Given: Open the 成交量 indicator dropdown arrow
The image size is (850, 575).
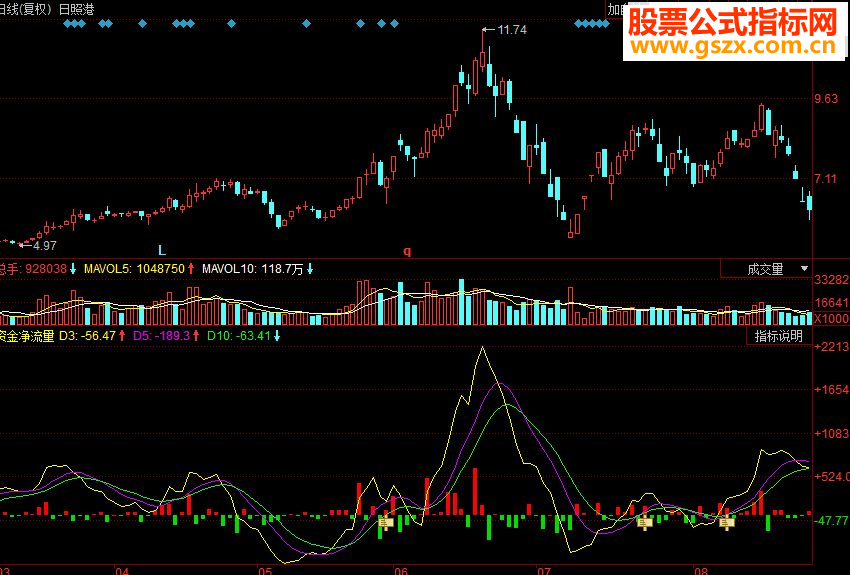Looking at the screenshot, I should coord(804,268).
